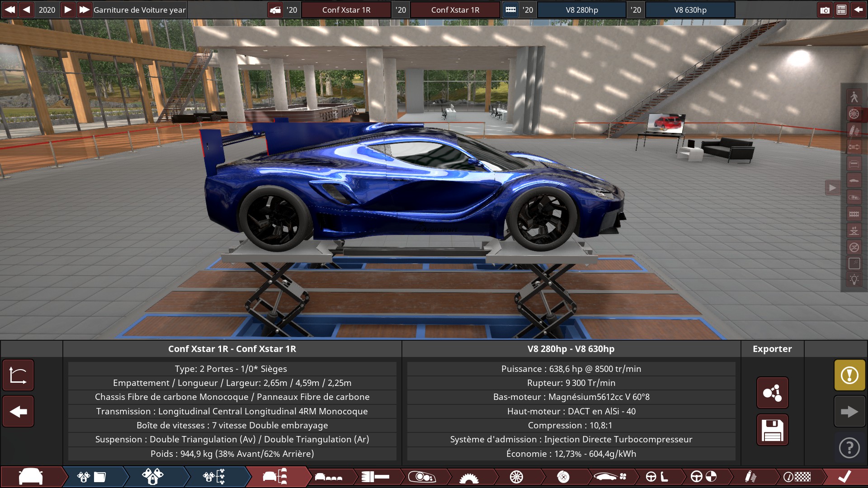The height and width of the screenshot is (488, 868).
Task: Open the first Conf Xstar 1R model selector
Action: 346,9
